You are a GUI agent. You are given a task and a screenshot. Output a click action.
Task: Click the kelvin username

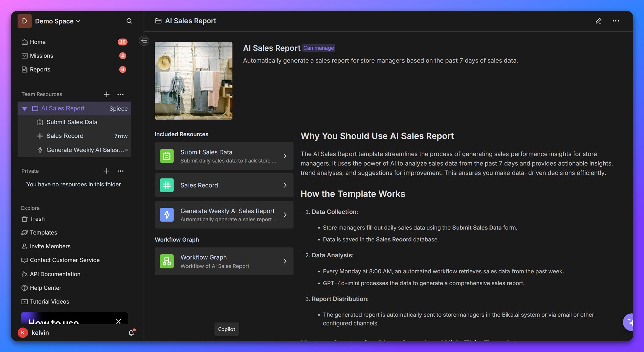[x=40, y=333]
